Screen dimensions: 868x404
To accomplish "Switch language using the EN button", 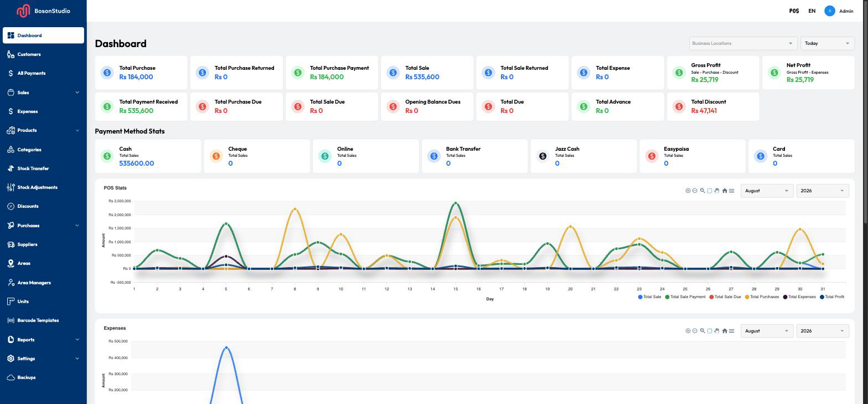I will tap(812, 11).
